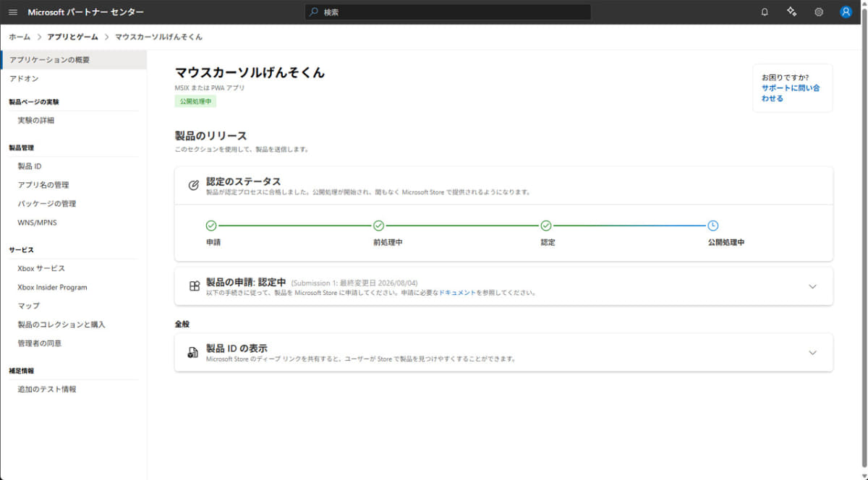This screenshot has width=868, height=480.
Task: Click the 補足情報 sidebar group heading
Action: point(21,370)
